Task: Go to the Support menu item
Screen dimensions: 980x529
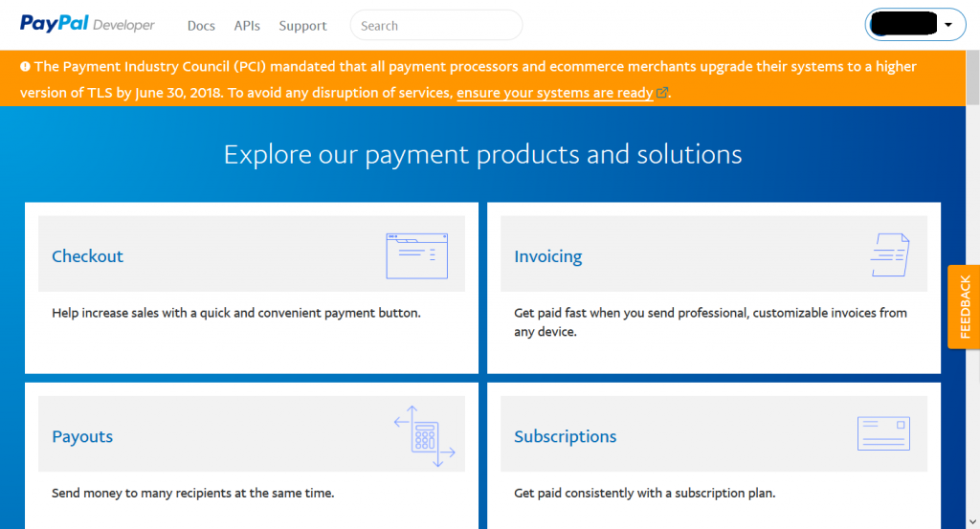Action: coord(302,26)
